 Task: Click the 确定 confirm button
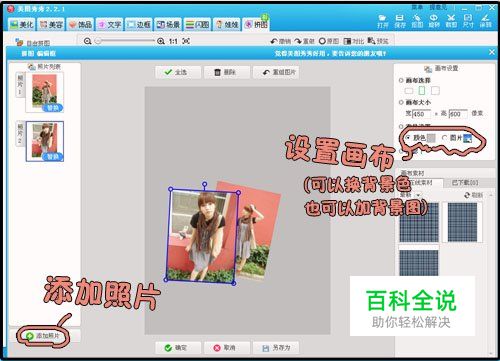[177, 348]
